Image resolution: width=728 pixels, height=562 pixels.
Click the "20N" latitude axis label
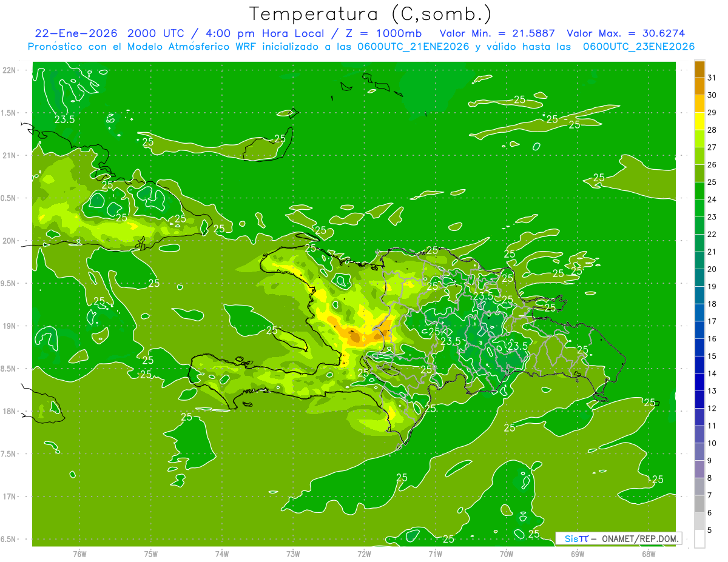tap(9, 241)
